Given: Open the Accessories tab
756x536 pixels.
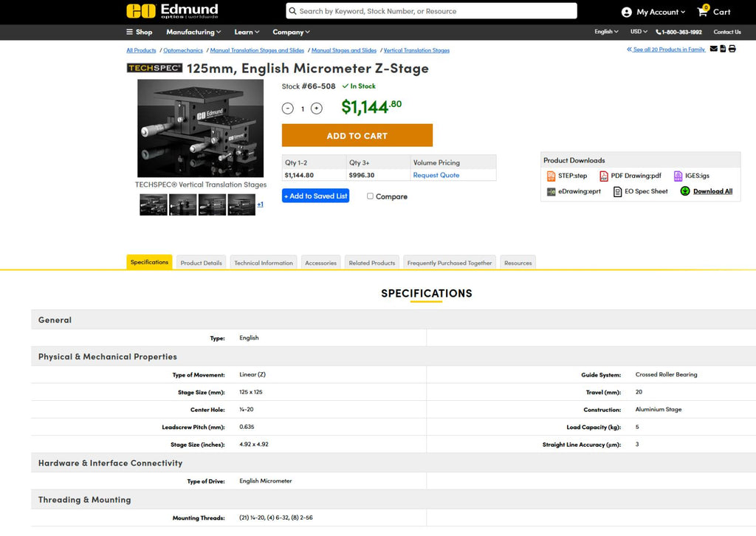Looking at the screenshot, I should click(320, 263).
